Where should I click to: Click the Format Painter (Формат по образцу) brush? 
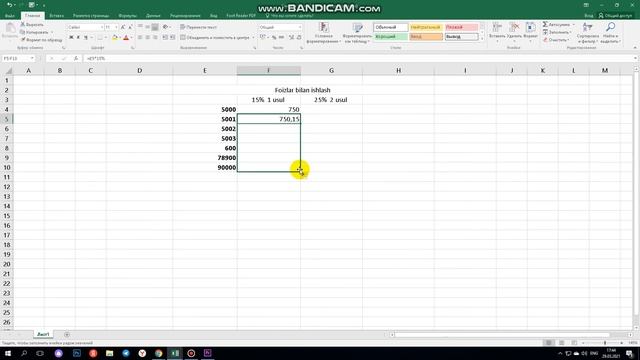point(41,40)
